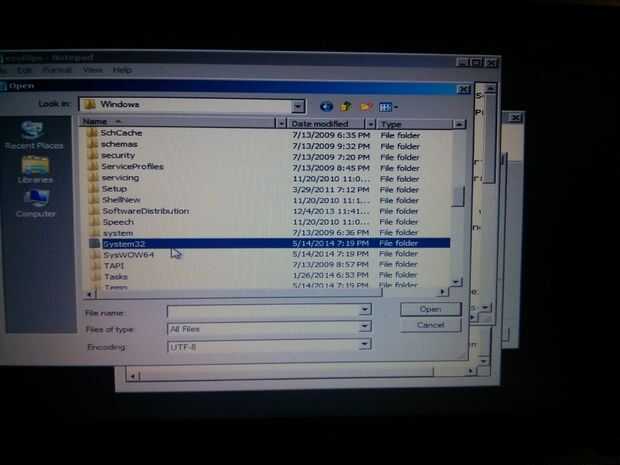Image resolution: width=620 pixels, height=465 pixels.
Task: Create a new folder with toolbar icon
Action: (366, 107)
